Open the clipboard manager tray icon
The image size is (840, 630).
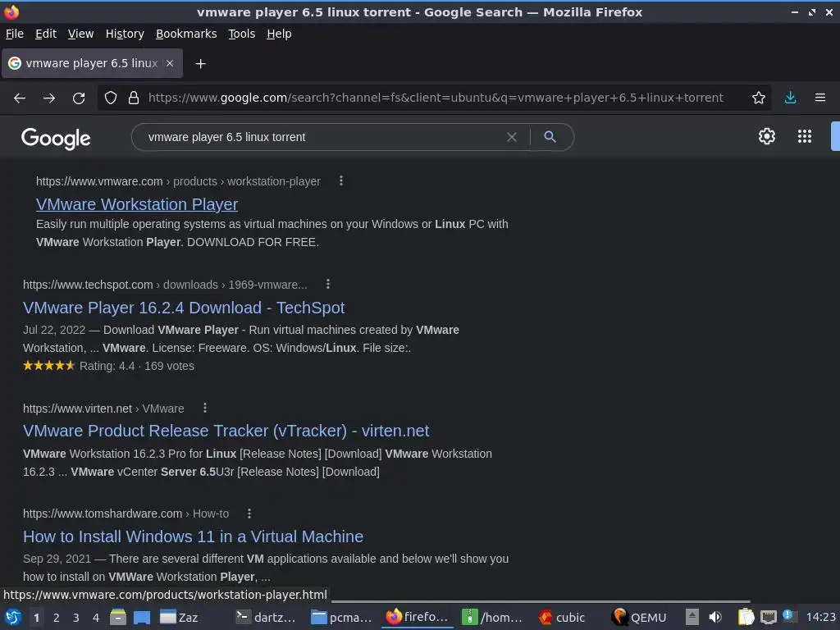point(746,617)
